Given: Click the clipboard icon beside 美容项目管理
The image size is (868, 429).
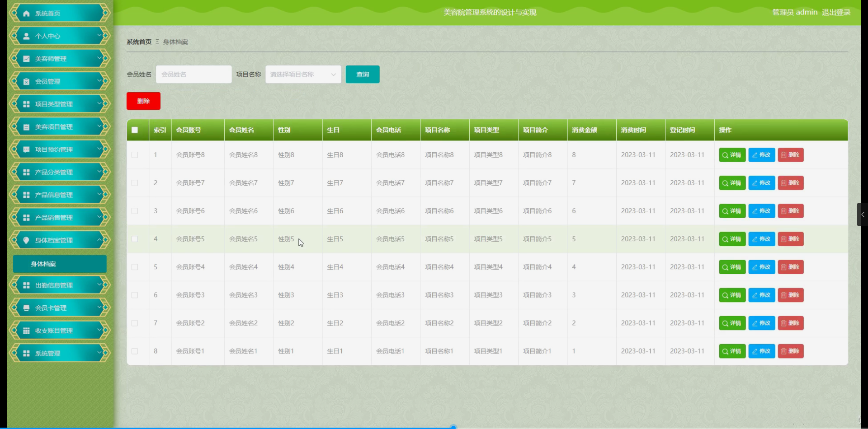Looking at the screenshot, I should coord(26,127).
